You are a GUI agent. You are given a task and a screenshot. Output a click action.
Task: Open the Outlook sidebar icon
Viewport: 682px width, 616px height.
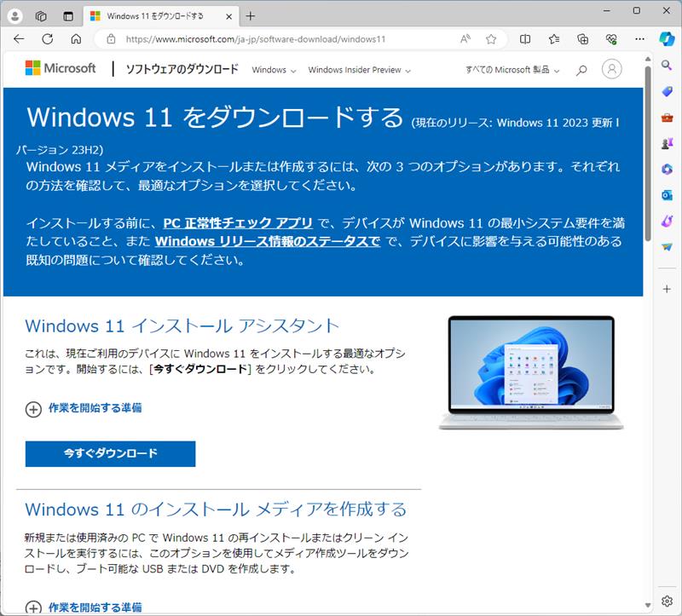click(x=667, y=194)
